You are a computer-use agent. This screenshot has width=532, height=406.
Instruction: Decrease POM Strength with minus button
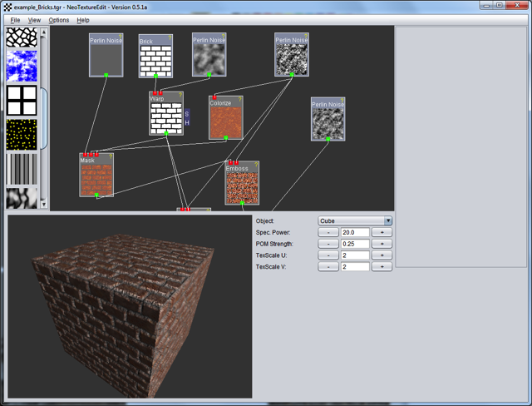[x=328, y=244]
